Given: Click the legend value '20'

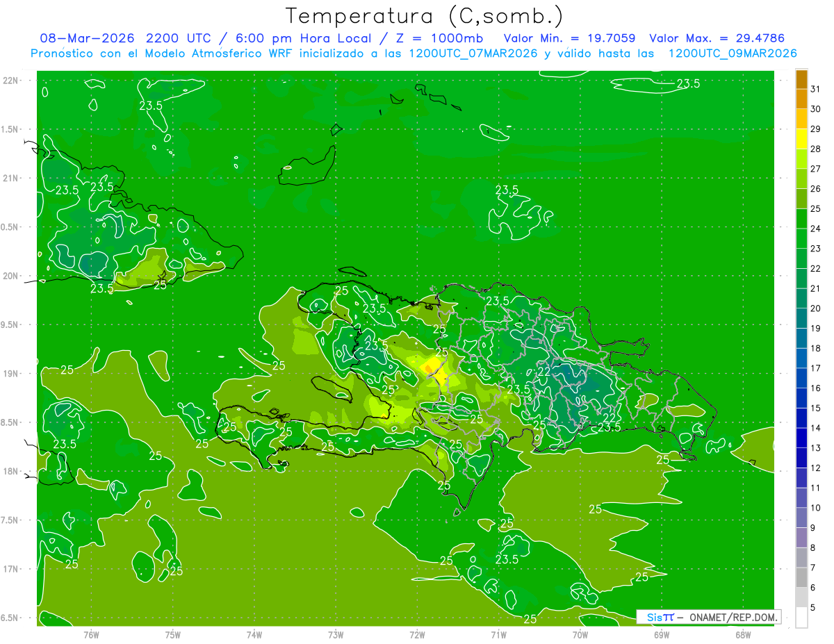Looking at the screenshot, I should pos(816,308).
